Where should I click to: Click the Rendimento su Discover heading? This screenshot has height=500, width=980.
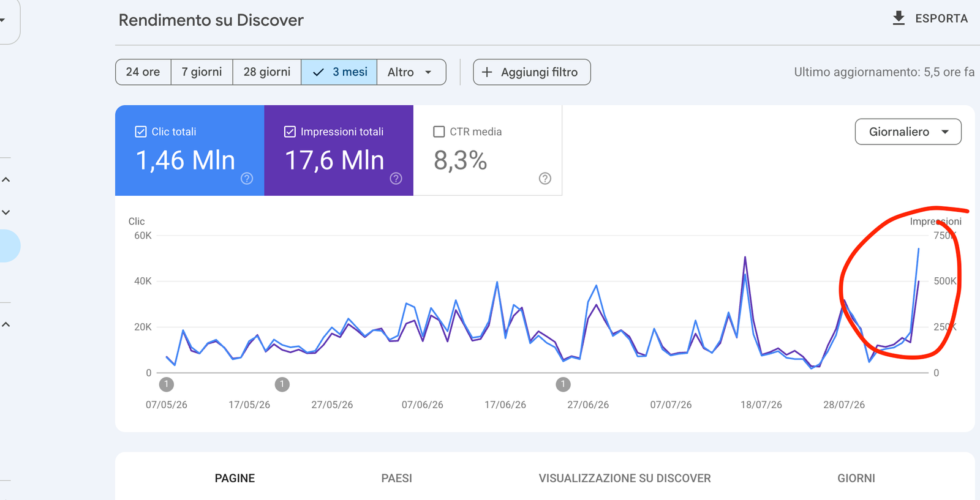point(211,20)
